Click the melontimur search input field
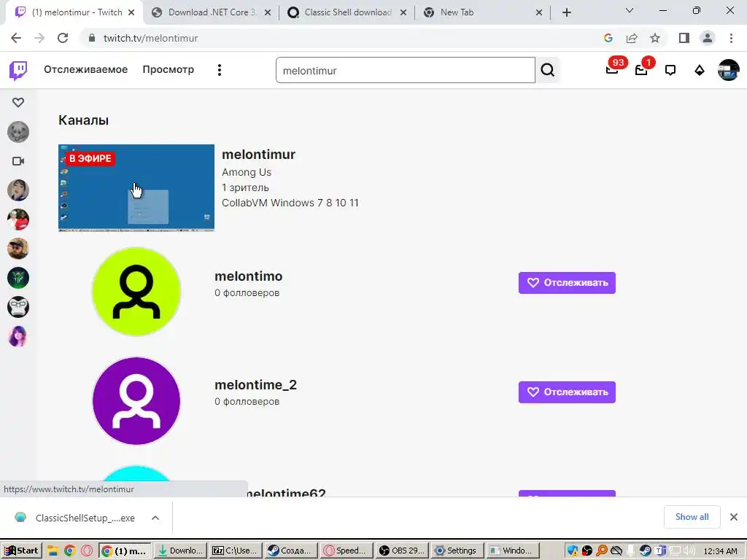This screenshot has height=560, width=747. coord(405,70)
